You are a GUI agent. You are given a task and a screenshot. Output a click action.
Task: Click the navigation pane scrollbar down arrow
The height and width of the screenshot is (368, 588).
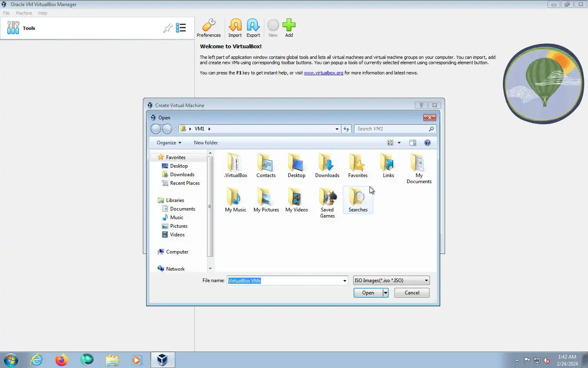pos(210,269)
